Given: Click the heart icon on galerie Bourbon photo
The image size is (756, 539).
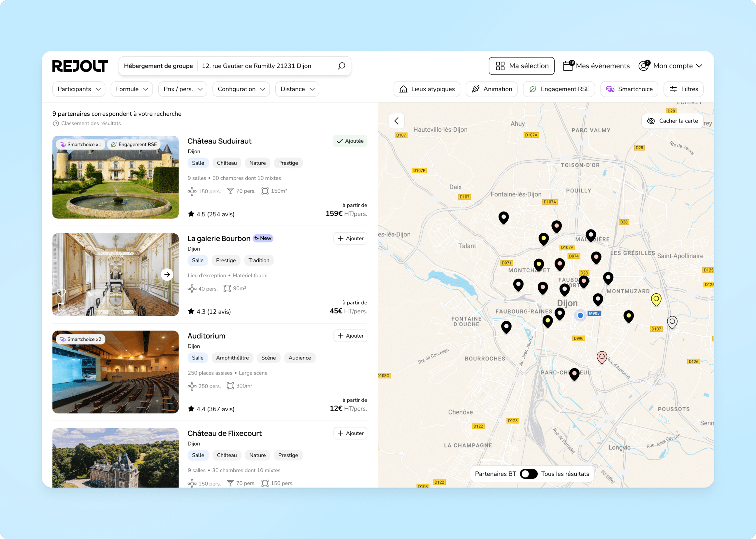Looking at the screenshot, I should 61,292.
